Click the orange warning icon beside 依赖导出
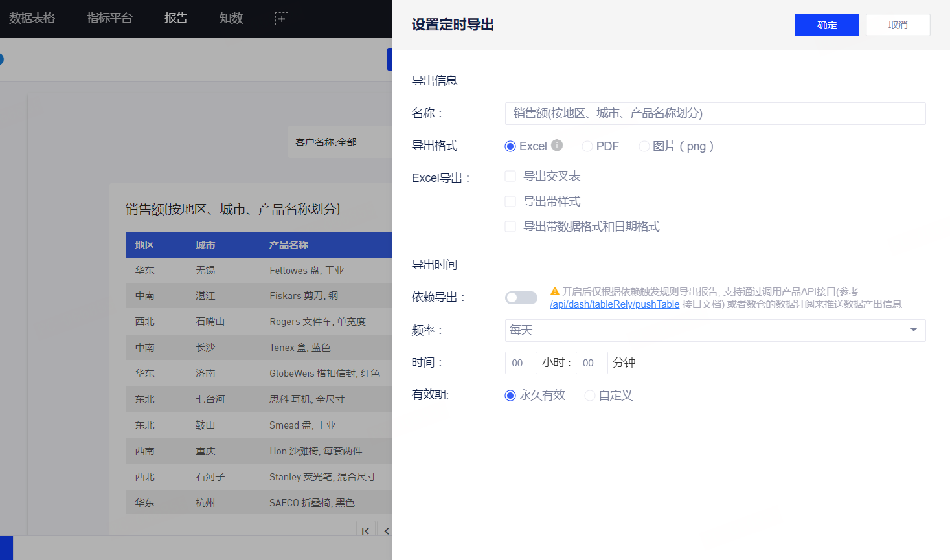This screenshot has width=950, height=560. coord(555,291)
